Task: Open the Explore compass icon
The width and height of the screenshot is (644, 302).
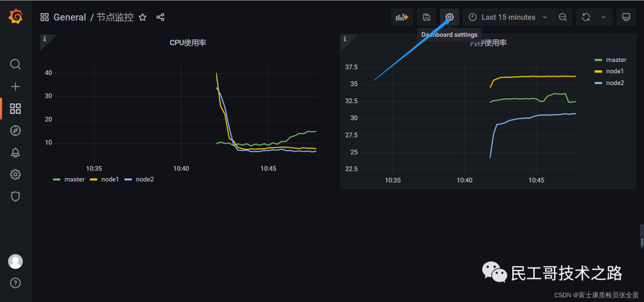Action: [15, 131]
